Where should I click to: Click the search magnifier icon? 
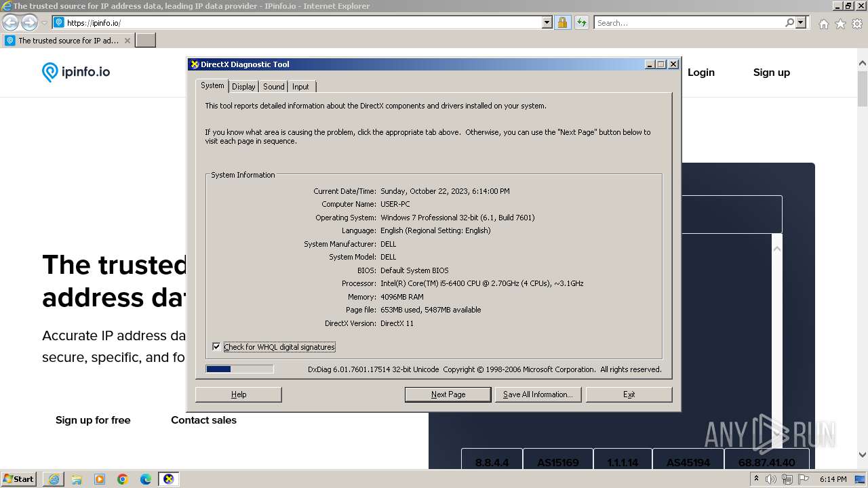coord(789,22)
